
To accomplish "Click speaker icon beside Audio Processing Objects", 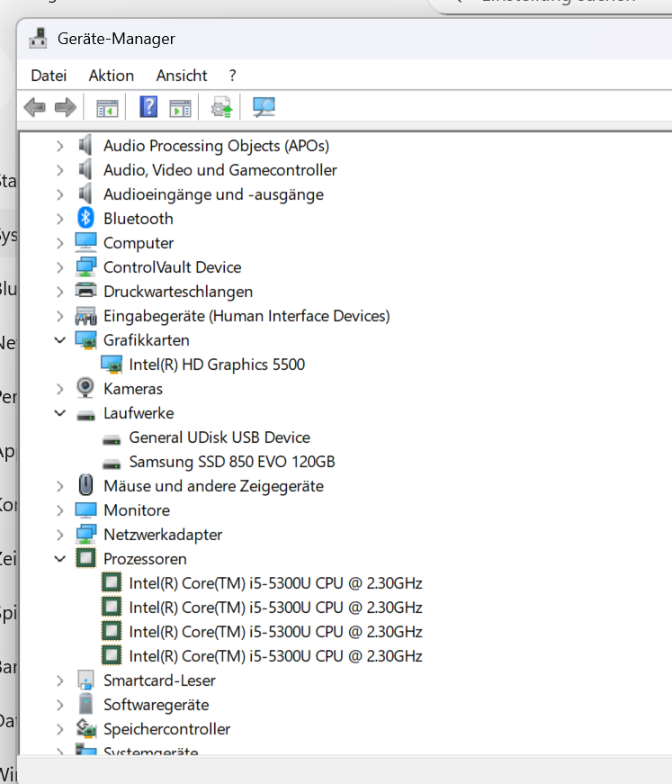I will click(x=86, y=145).
